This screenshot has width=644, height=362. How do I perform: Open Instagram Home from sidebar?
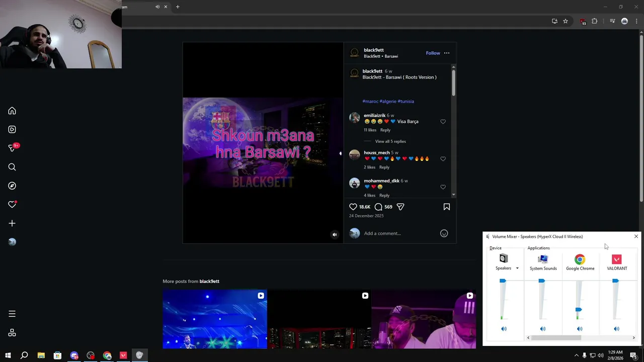pos(12,111)
